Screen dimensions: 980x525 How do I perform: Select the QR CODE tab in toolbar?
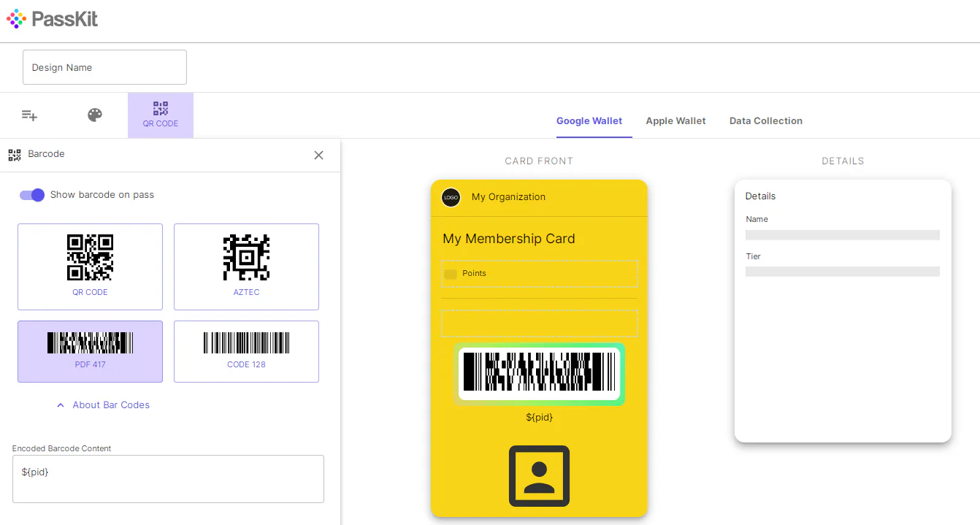pos(161,115)
